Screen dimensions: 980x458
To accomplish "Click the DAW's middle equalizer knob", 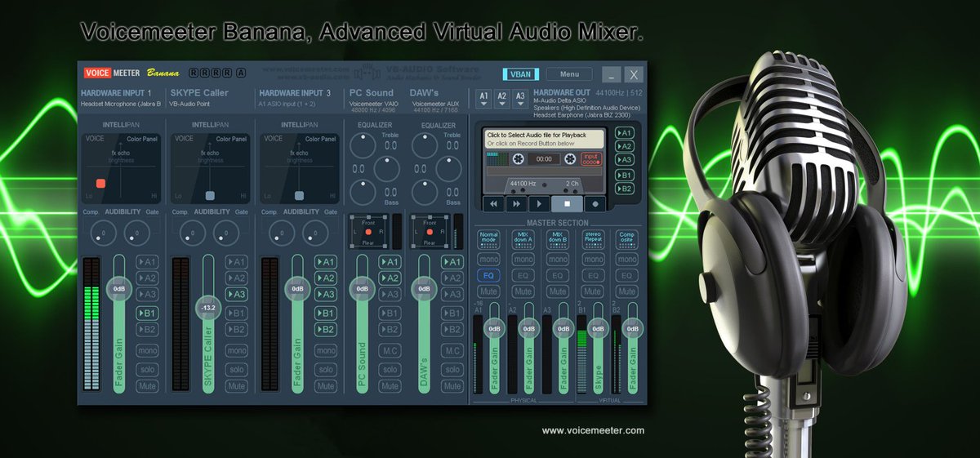I will (449, 169).
